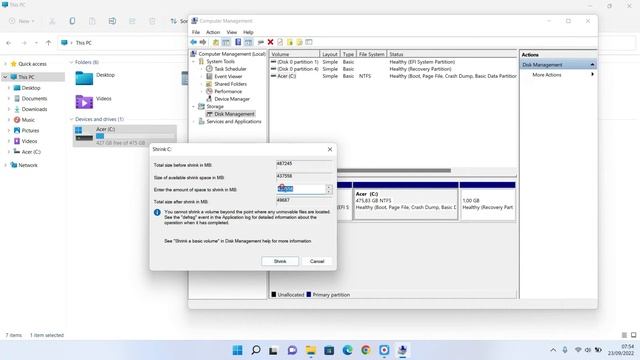
Task: Collapse the Disk Management section in Actions pane
Action: [x=592, y=65]
